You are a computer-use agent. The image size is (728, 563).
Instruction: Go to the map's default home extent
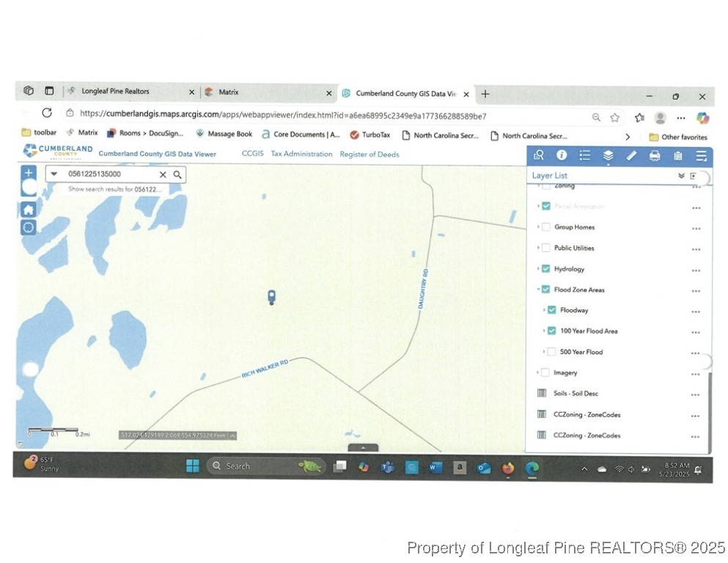coord(29,210)
